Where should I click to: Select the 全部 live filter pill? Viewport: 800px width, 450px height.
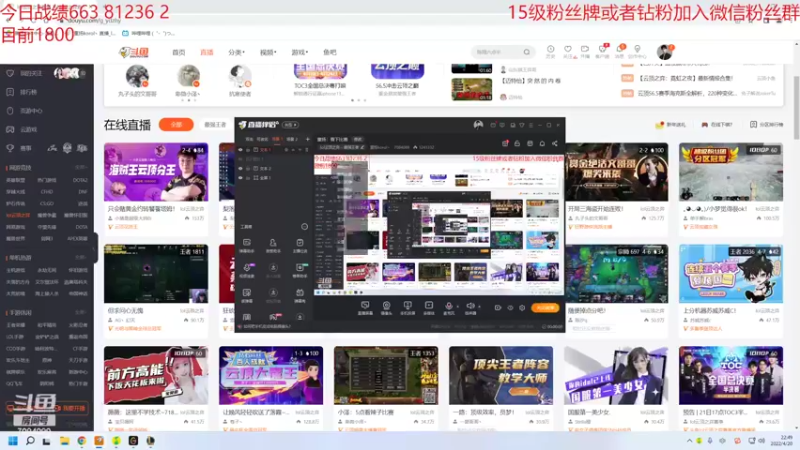click(176, 124)
